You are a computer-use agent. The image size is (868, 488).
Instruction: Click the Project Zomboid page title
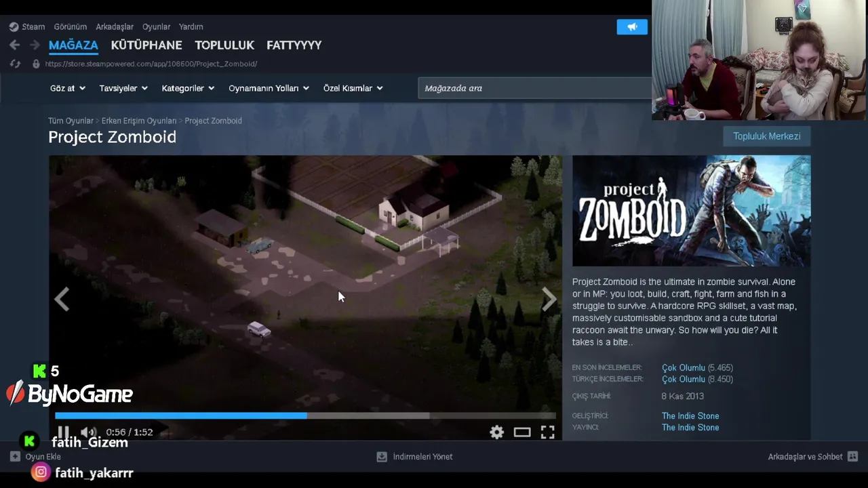pyautogui.click(x=113, y=137)
